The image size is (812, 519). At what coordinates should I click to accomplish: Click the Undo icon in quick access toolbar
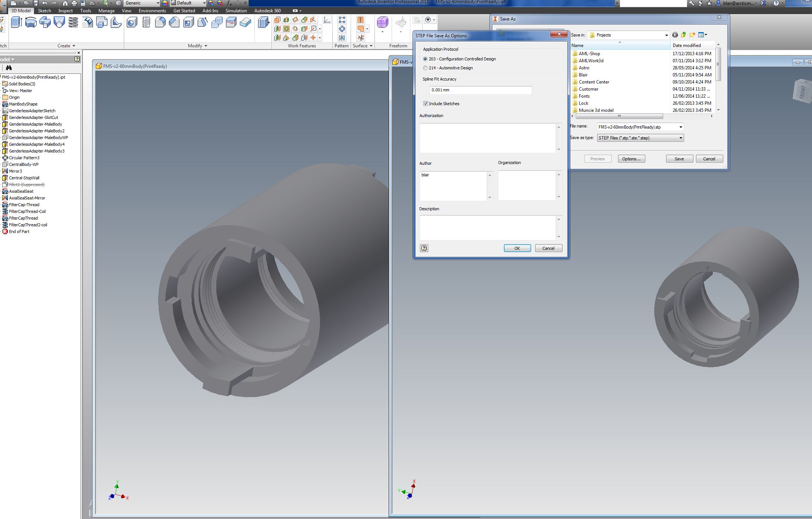(45, 3)
